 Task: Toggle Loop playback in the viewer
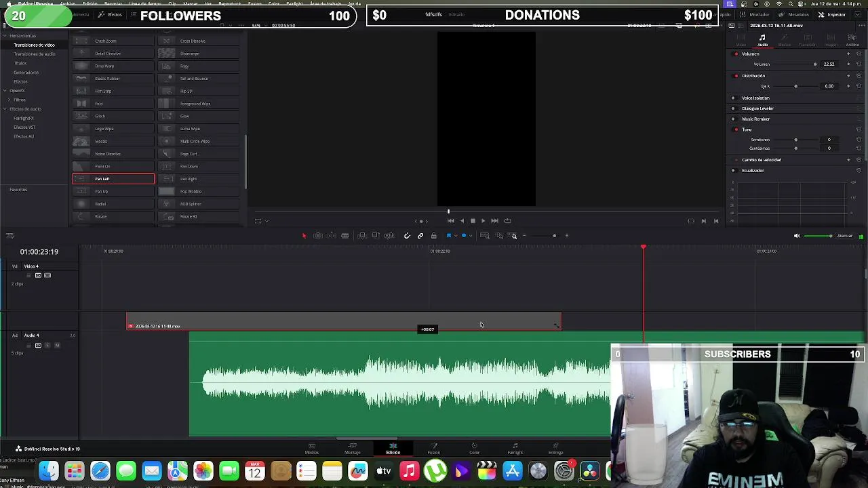click(507, 221)
